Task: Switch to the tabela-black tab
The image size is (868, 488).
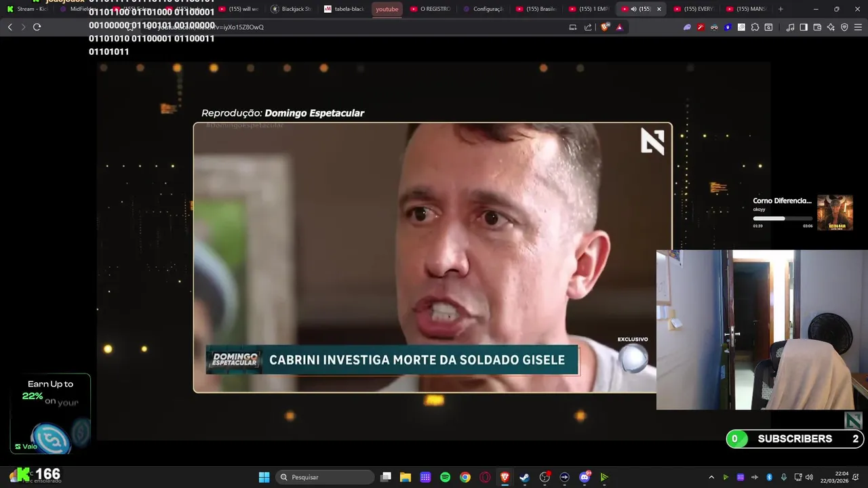Action: click(x=344, y=9)
